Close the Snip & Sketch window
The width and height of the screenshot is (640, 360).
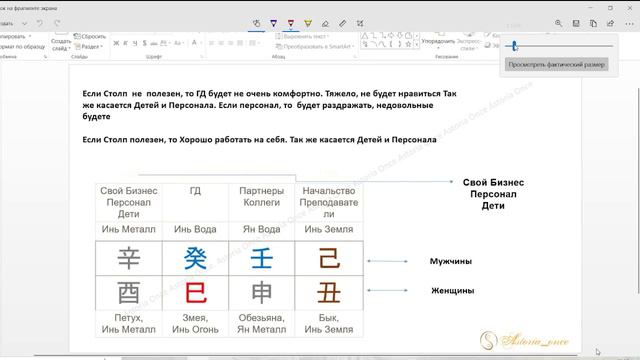630,7
